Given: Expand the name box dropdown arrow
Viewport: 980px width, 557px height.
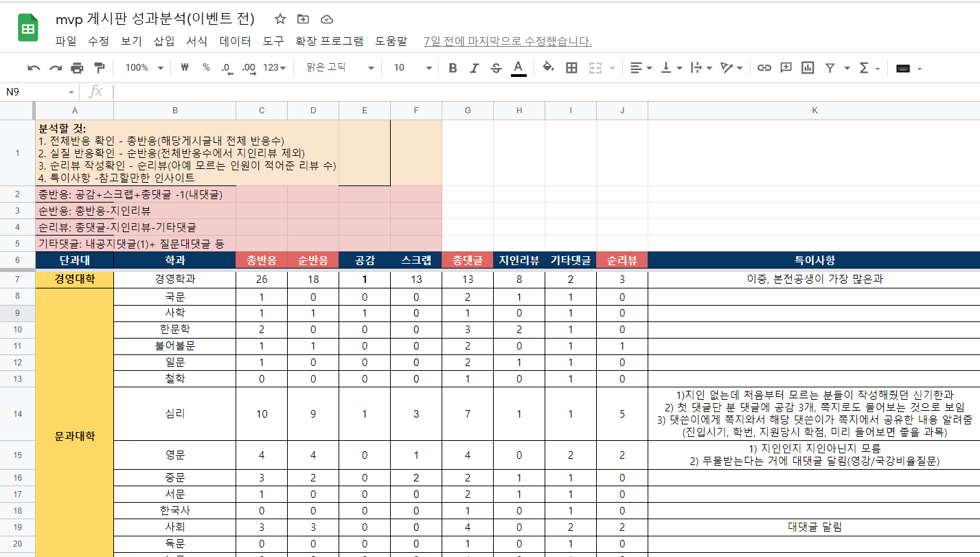Looking at the screenshot, I should tap(71, 92).
